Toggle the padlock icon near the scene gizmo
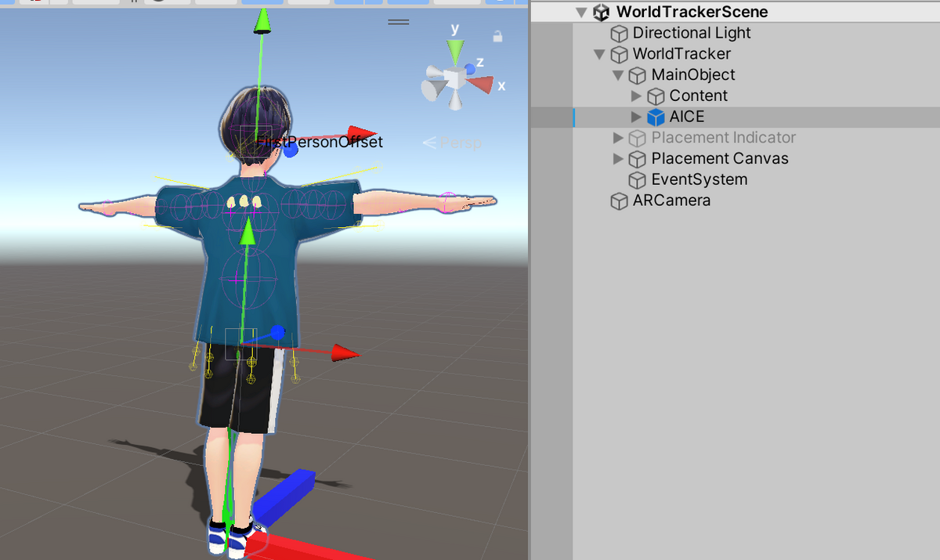The image size is (940, 560). click(497, 35)
